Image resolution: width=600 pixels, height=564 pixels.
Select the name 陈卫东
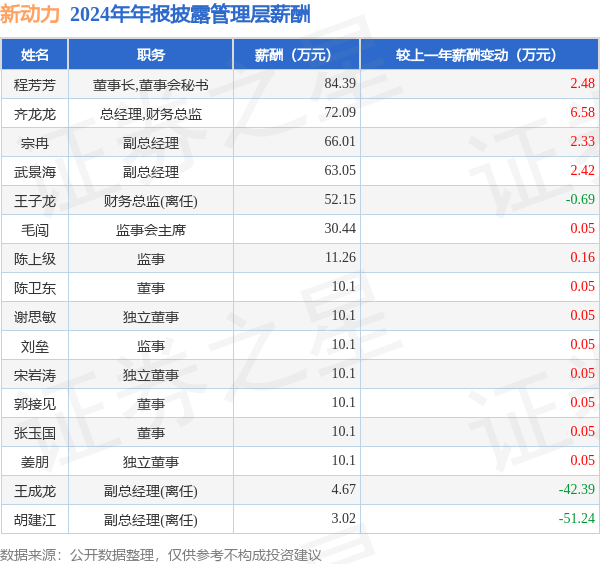[35, 288]
